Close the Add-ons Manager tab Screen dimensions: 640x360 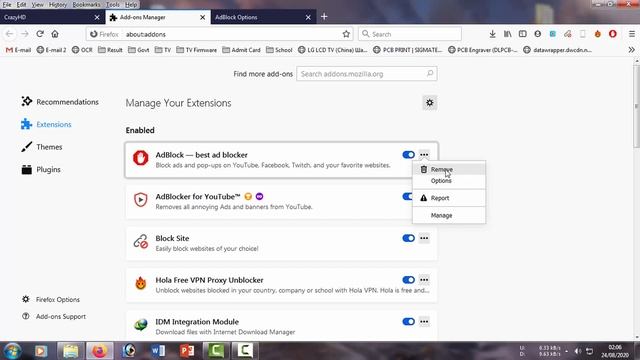point(202,17)
